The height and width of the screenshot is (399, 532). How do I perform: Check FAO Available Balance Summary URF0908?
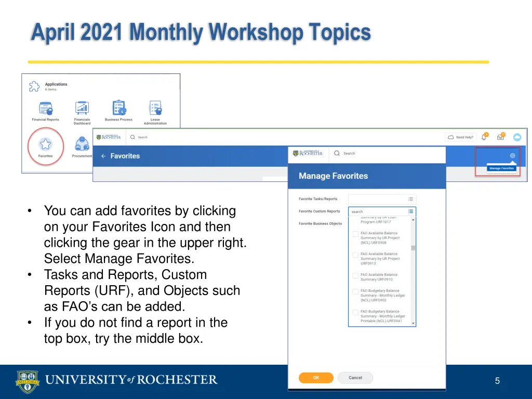pyautogui.click(x=355, y=234)
